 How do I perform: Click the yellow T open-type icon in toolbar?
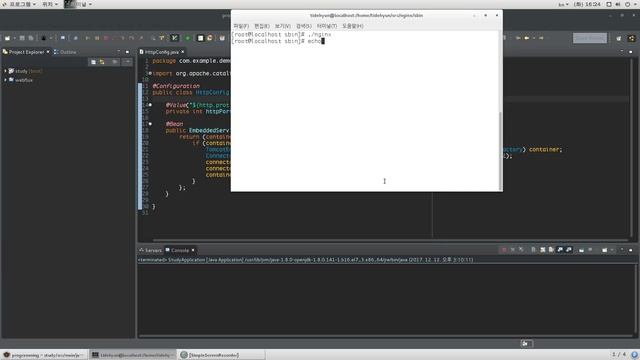point(162,38)
